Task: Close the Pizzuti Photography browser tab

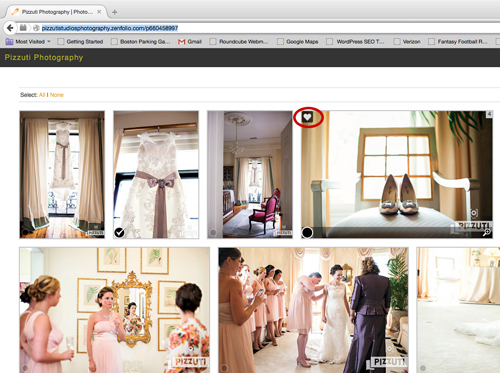Action: [99, 12]
